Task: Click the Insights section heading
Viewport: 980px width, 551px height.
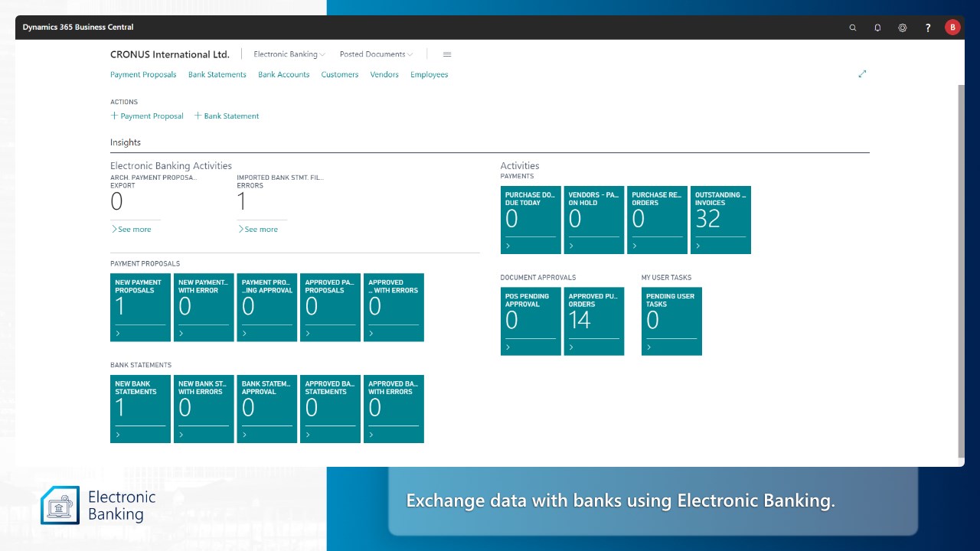Action: pos(126,142)
